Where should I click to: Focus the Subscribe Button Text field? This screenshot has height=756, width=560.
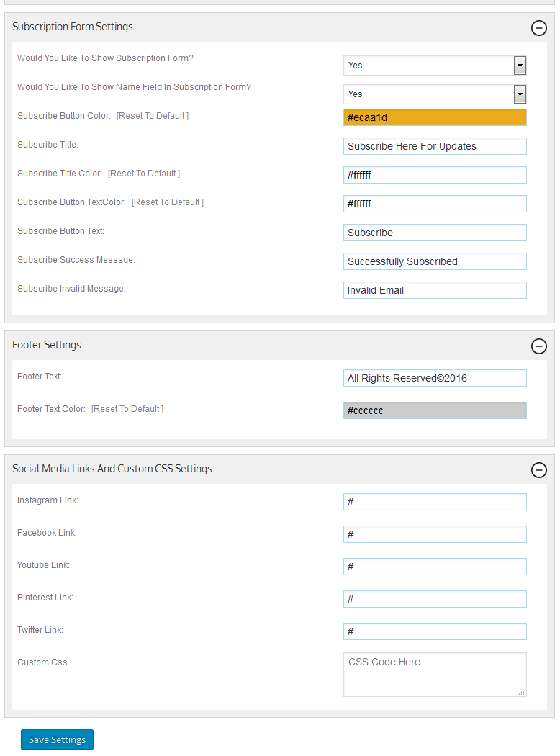point(435,233)
